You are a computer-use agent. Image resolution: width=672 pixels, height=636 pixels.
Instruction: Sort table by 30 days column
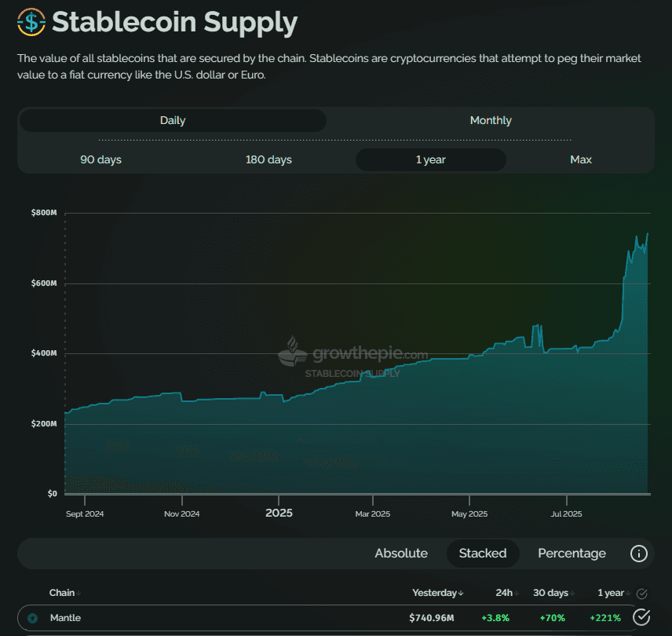pos(553,593)
